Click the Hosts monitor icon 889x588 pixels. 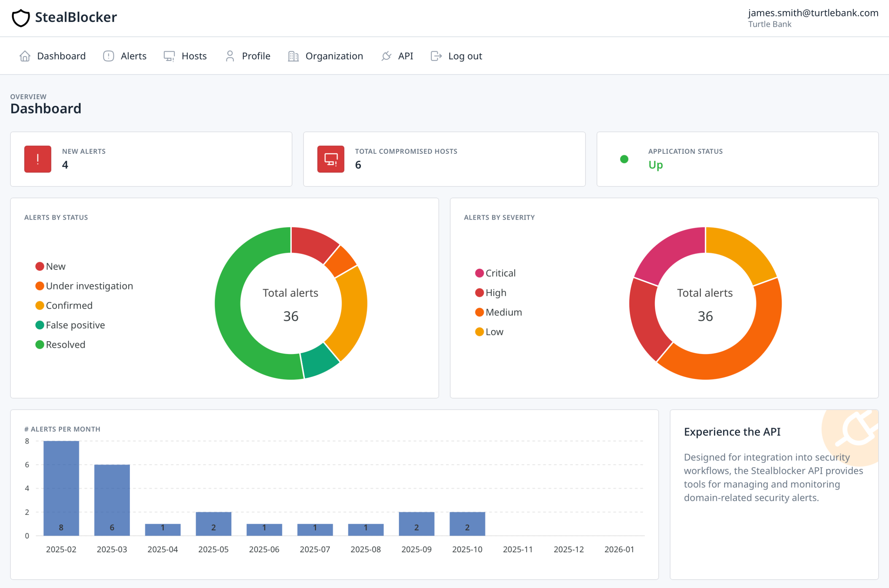pos(169,56)
